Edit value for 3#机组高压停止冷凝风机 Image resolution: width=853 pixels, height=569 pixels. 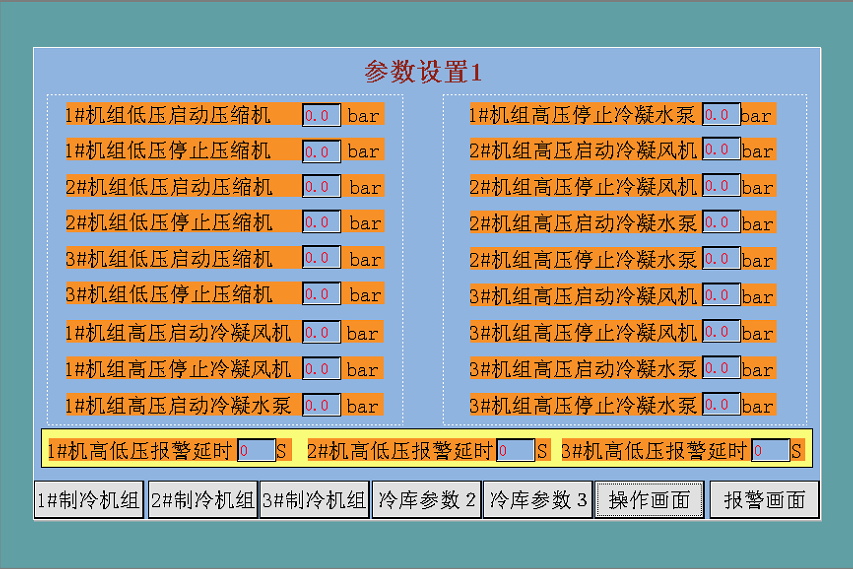coord(721,331)
